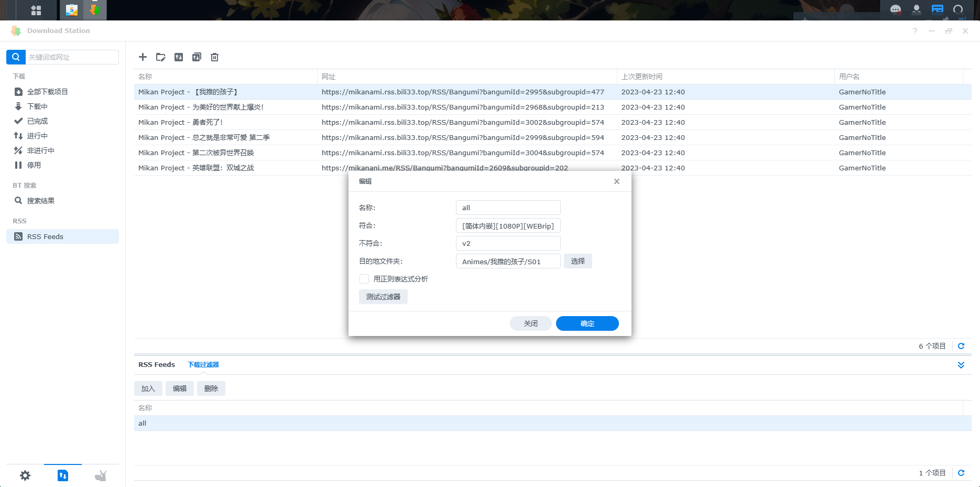Image resolution: width=980 pixels, height=487 pixels.
Task: Click 测试过滤器 to test the filter
Action: [383, 297]
